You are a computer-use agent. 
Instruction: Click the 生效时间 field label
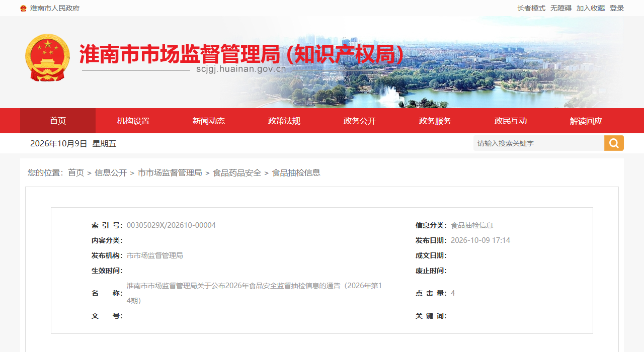pos(107,271)
